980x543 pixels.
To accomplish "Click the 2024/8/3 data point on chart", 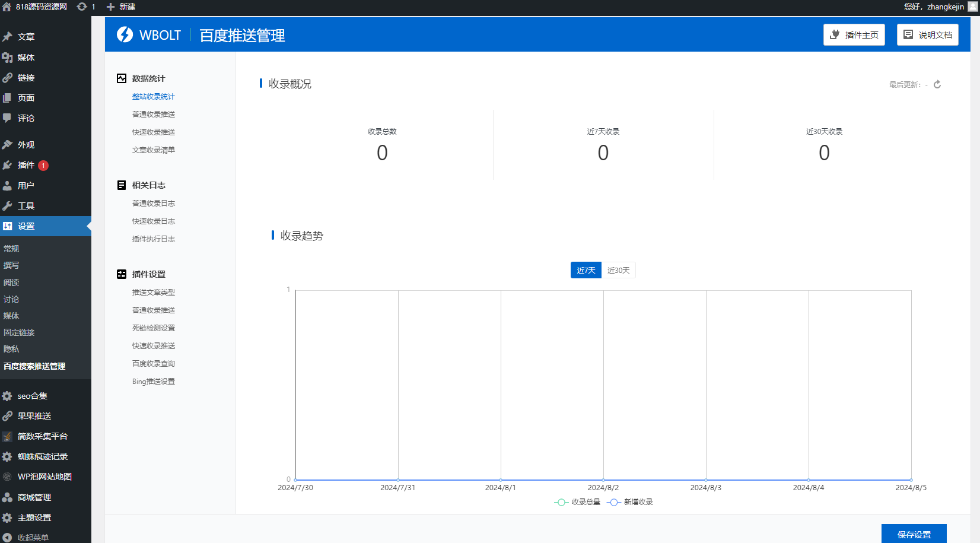I will pos(706,480).
